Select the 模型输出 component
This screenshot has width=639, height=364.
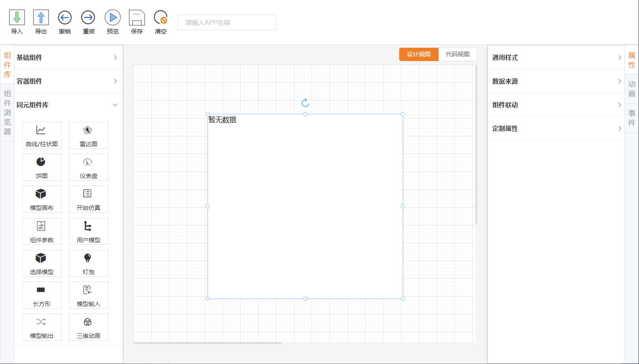(42, 327)
